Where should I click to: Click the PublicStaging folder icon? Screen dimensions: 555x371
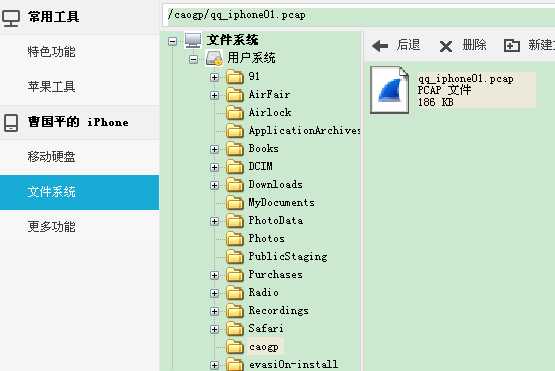pos(235,257)
